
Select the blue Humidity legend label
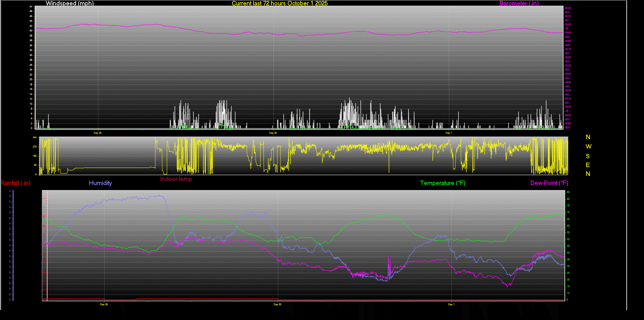pos(100,183)
